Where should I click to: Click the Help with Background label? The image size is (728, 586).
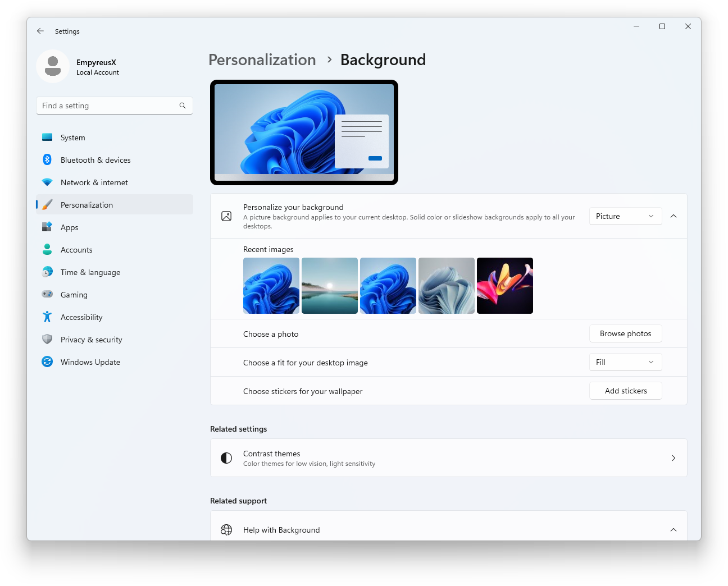pos(281,530)
